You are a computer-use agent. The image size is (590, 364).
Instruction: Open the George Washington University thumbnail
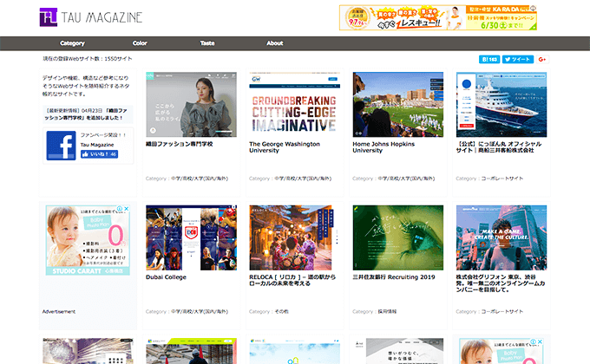click(x=295, y=105)
